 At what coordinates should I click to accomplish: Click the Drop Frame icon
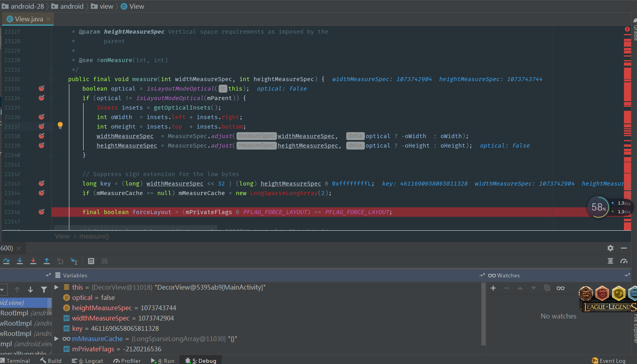(60, 261)
